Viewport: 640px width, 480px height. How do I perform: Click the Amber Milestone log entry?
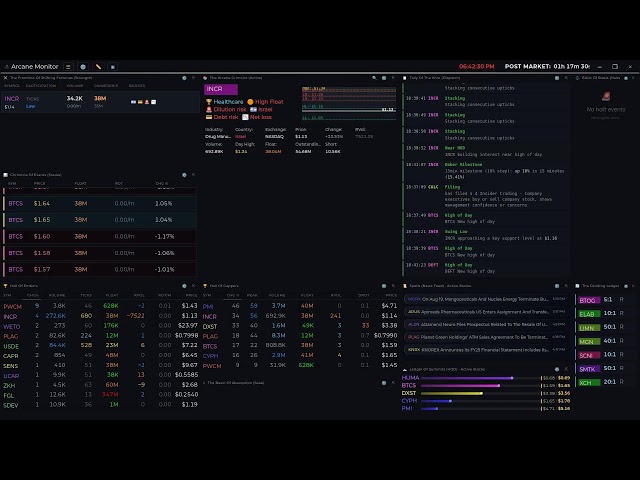click(x=486, y=171)
